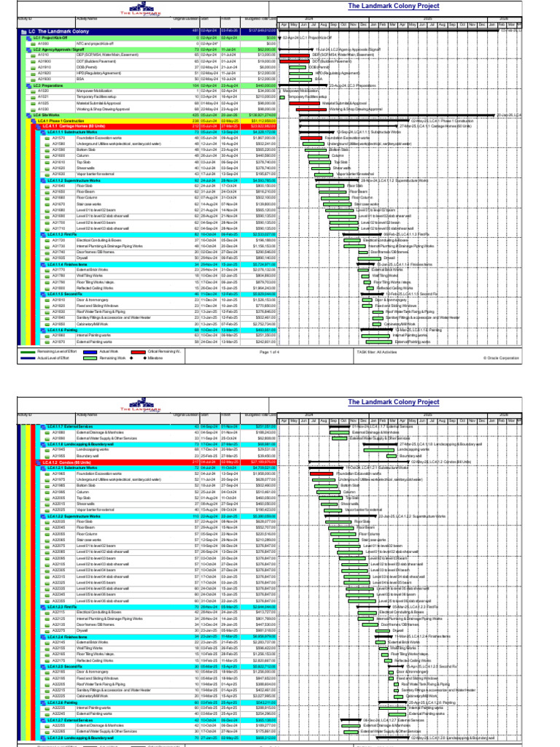Click the activity icon for A1000

coord(34,43)
